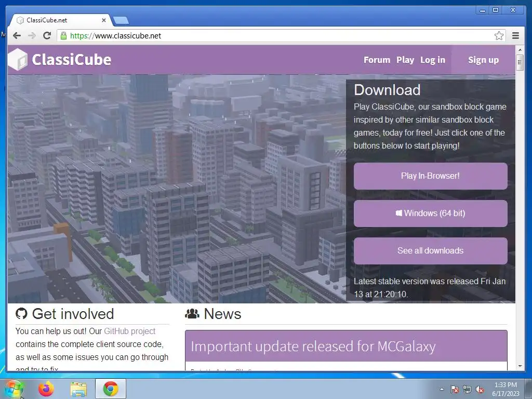Click Play In-Browser! button

click(430, 176)
